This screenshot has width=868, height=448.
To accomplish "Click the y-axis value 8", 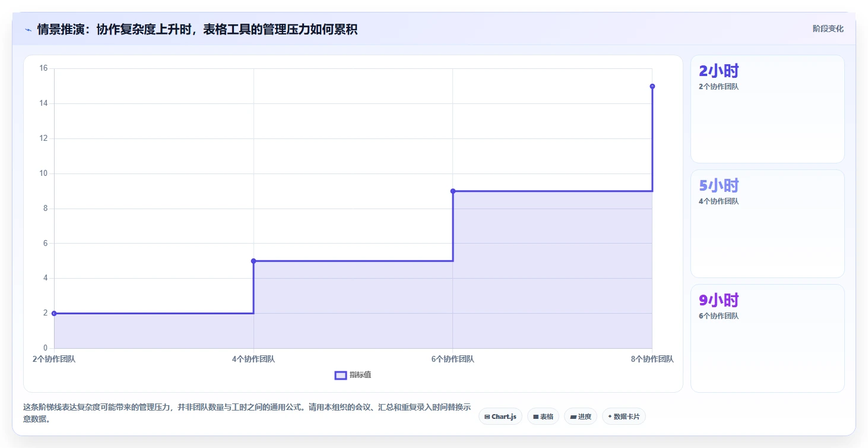I will pos(46,209).
